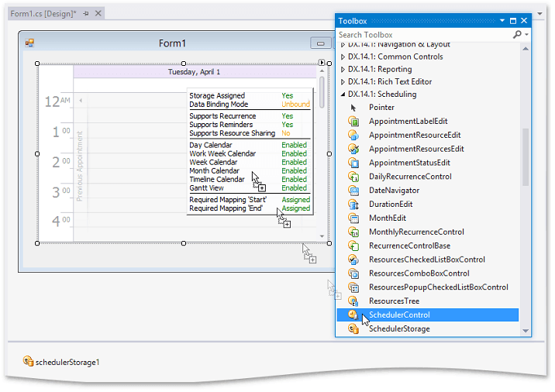
Task: Click the 12 AM time ruler label
Action: (x=57, y=101)
